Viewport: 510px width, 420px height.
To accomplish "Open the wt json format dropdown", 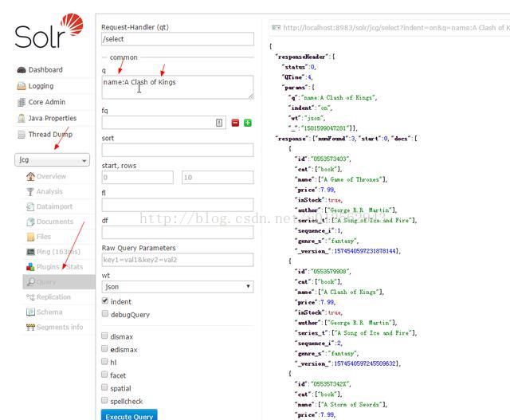I will coord(178,287).
